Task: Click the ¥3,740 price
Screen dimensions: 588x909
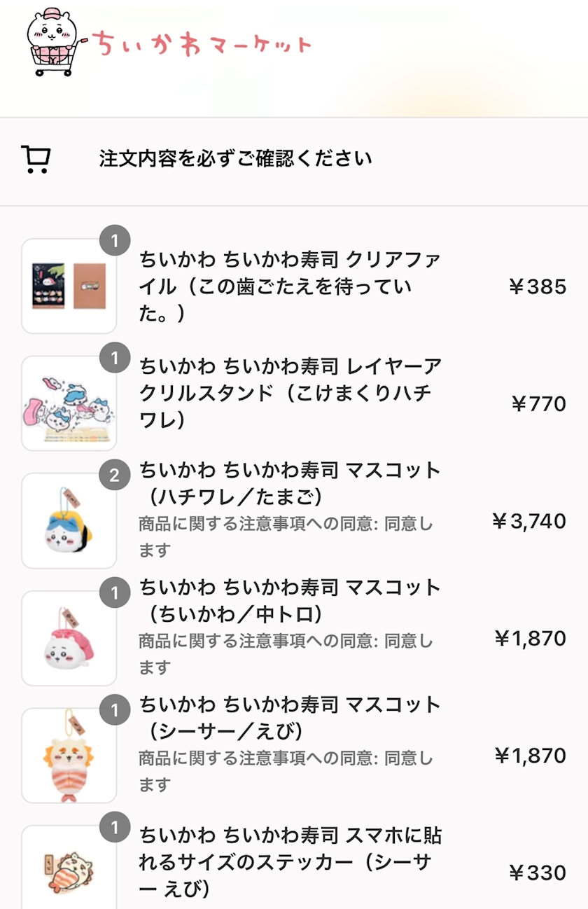Action: click(x=528, y=521)
